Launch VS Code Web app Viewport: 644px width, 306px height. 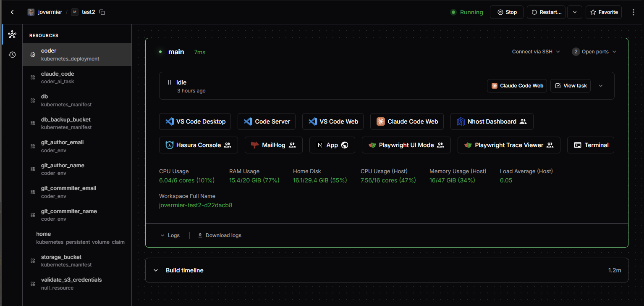coord(333,121)
